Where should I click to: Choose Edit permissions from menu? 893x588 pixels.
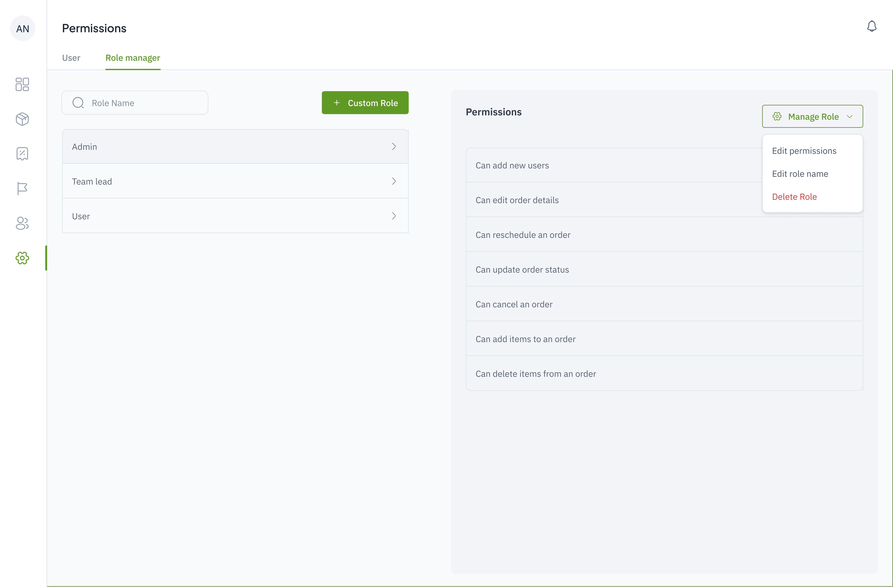pos(804,151)
